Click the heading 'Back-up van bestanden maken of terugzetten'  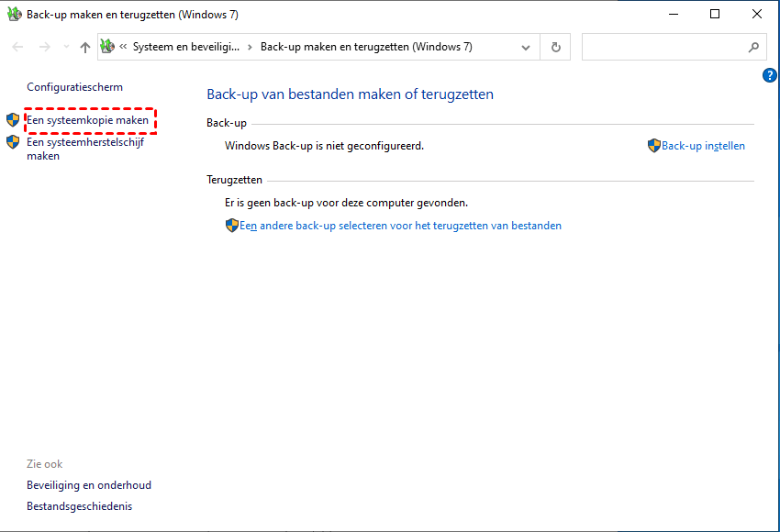(351, 94)
